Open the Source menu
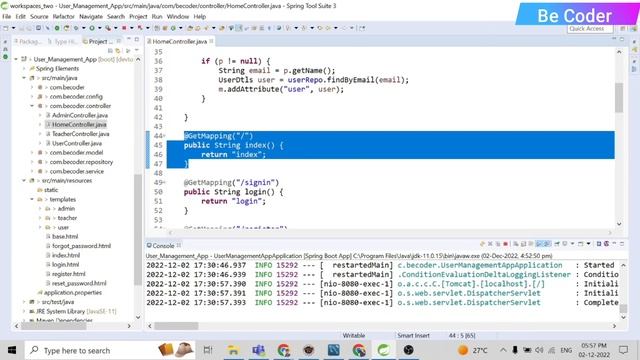Screen dimensions: 640x360 (39, 16)
